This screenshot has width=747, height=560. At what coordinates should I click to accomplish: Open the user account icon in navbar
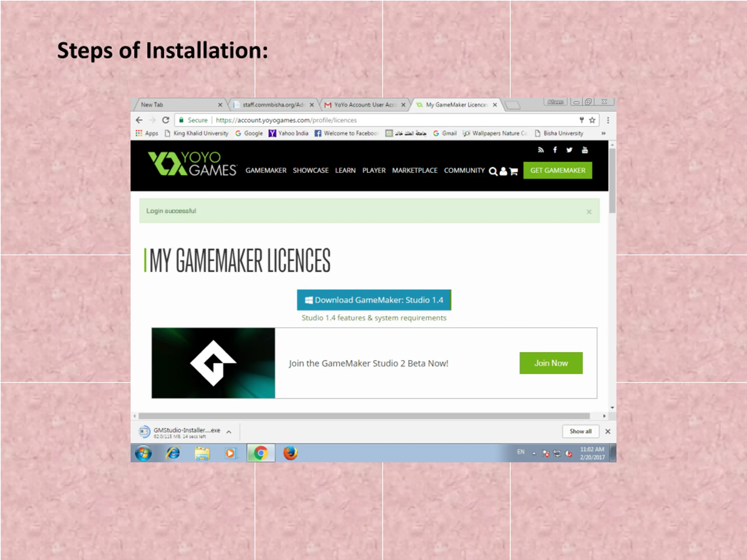(503, 171)
